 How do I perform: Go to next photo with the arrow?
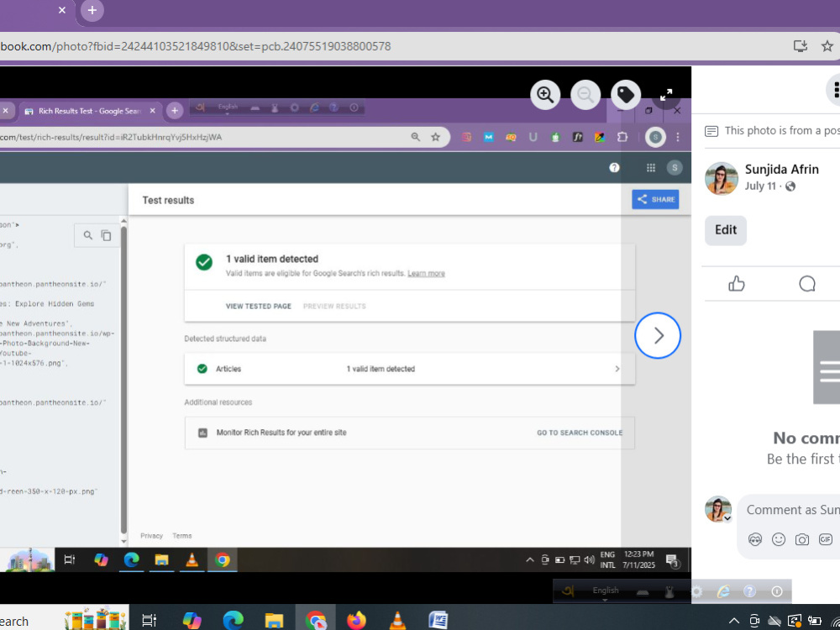(x=658, y=335)
